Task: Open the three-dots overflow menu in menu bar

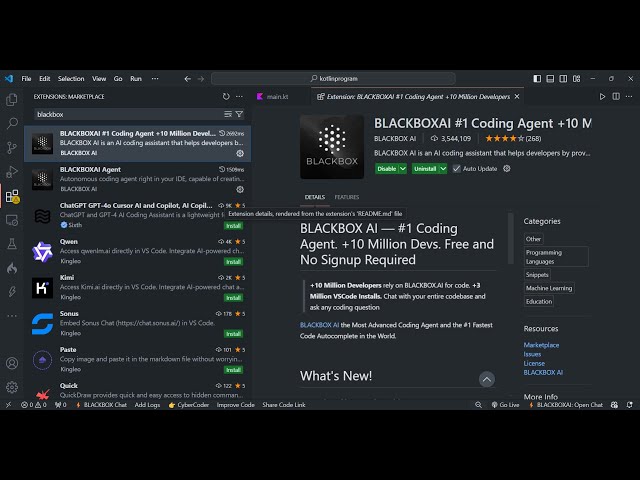Action: (153, 79)
